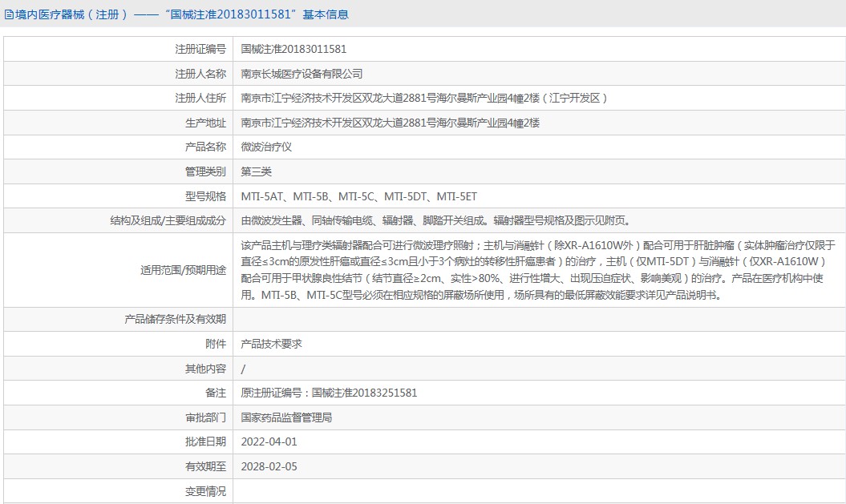Click the structure description starting 由微波发生器

(x=436, y=220)
